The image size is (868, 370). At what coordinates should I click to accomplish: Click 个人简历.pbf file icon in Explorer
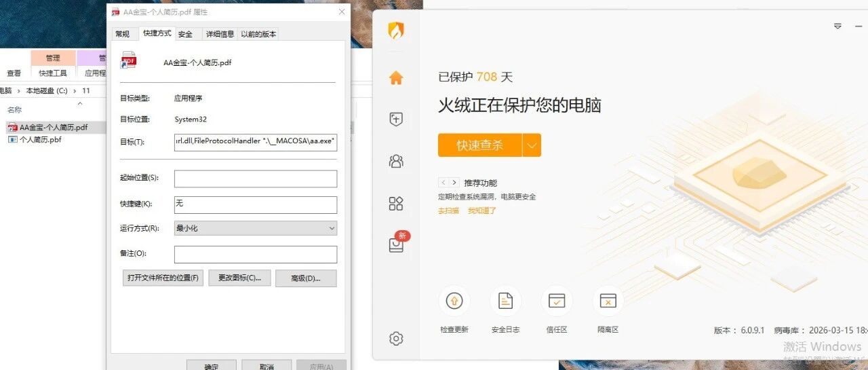pos(12,139)
